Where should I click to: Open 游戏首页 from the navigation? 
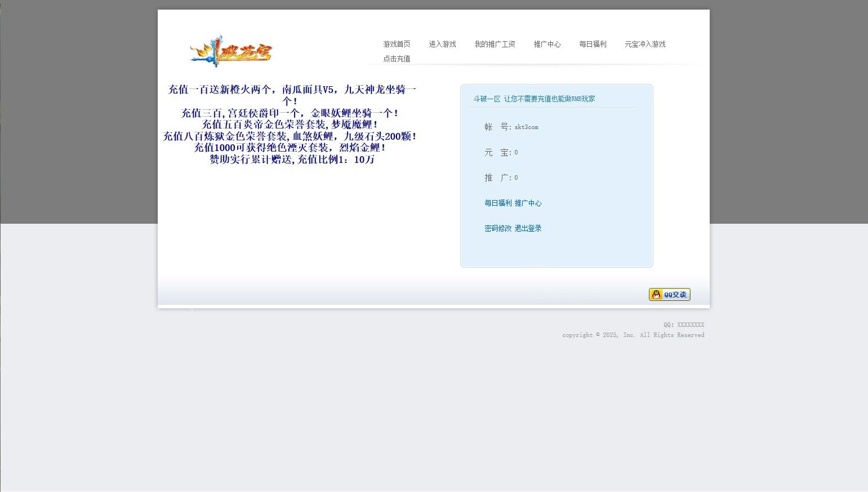[x=396, y=44]
